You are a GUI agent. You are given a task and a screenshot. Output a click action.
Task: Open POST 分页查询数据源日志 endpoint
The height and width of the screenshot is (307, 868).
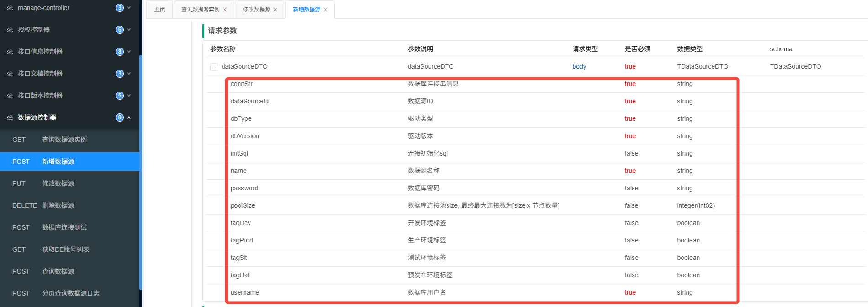click(x=70, y=293)
